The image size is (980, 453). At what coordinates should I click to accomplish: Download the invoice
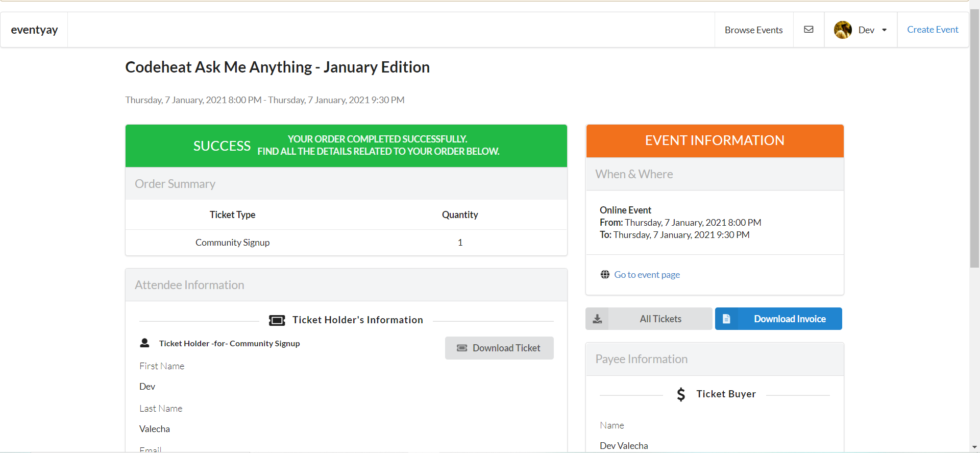[x=778, y=319]
